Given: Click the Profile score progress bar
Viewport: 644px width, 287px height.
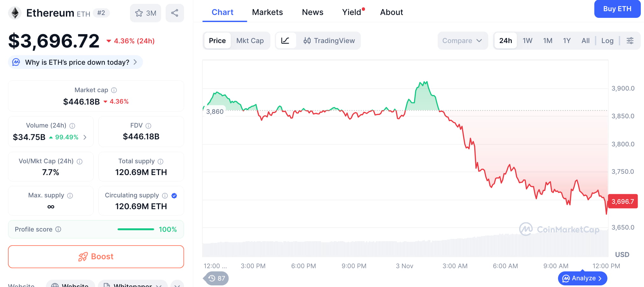Looking at the screenshot, I should 135,229.
